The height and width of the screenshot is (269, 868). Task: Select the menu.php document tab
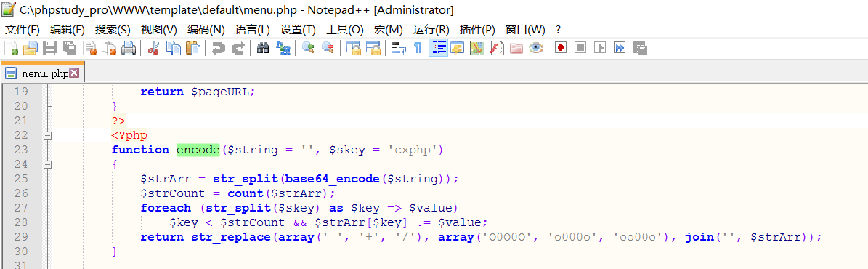pyautogui.click(x=42, y=73)
